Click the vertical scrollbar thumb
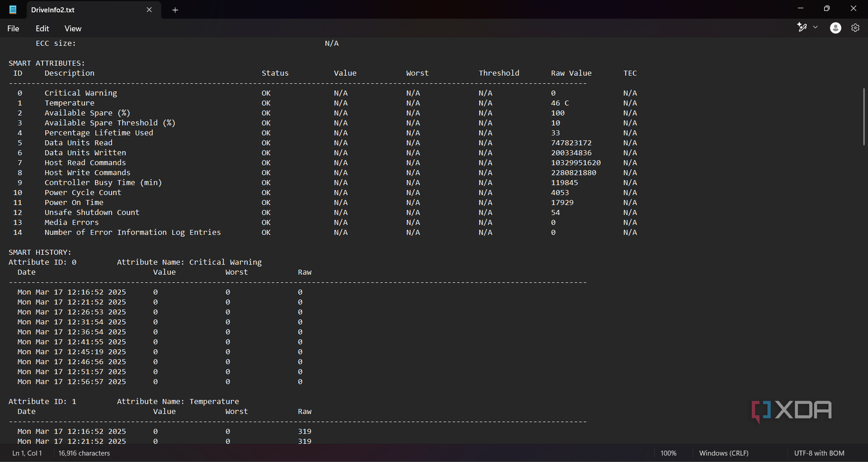 pos(865,116)
